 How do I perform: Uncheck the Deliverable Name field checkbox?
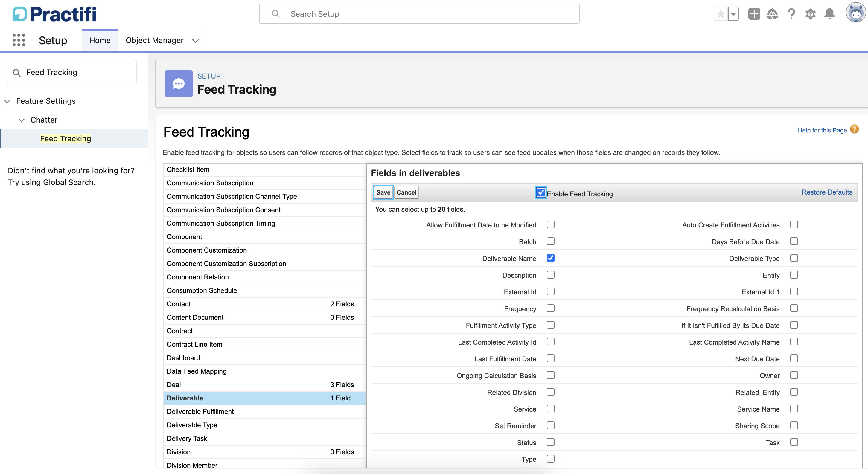click(550, 258)
